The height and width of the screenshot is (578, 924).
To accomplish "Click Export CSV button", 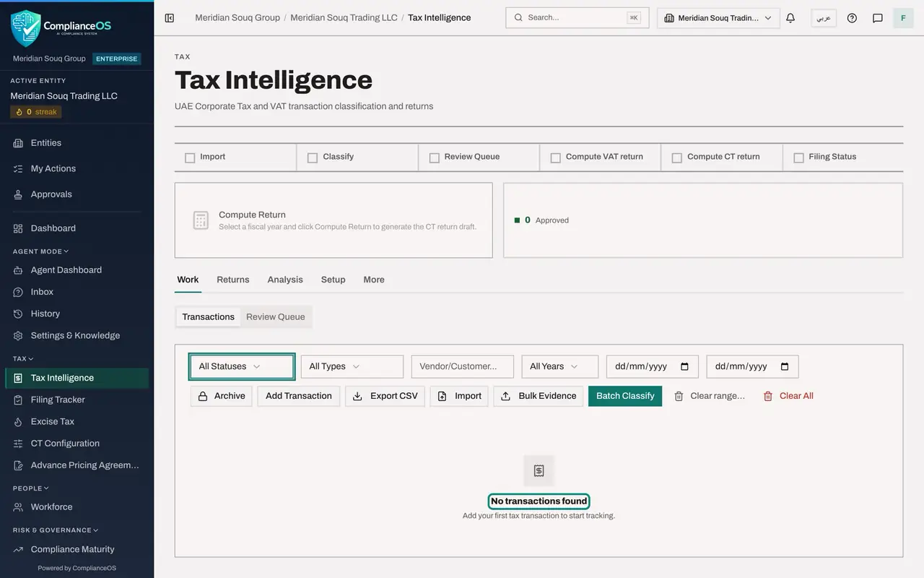I will (385, 396).
